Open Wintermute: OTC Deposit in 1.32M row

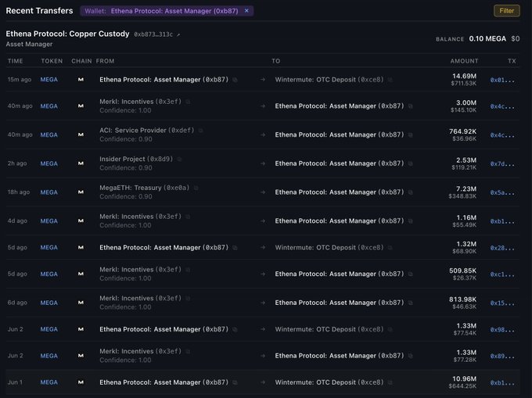pyautogui.click(x=329, y=247)
